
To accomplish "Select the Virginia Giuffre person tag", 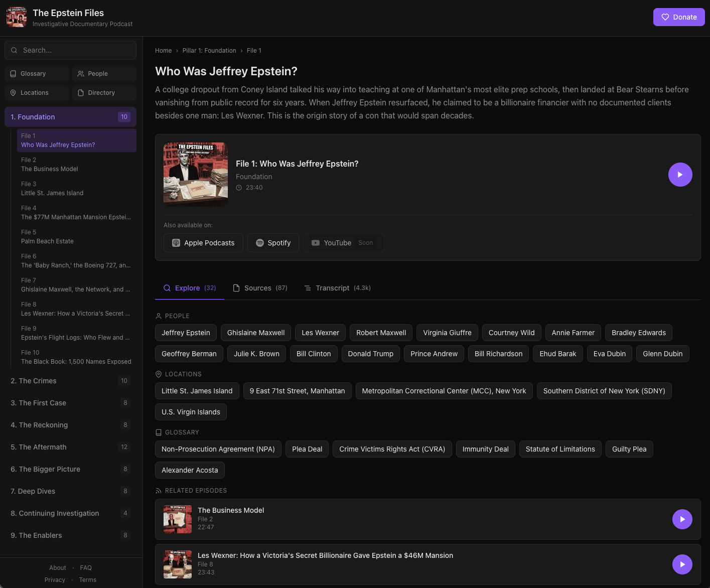I will [447, 333].
